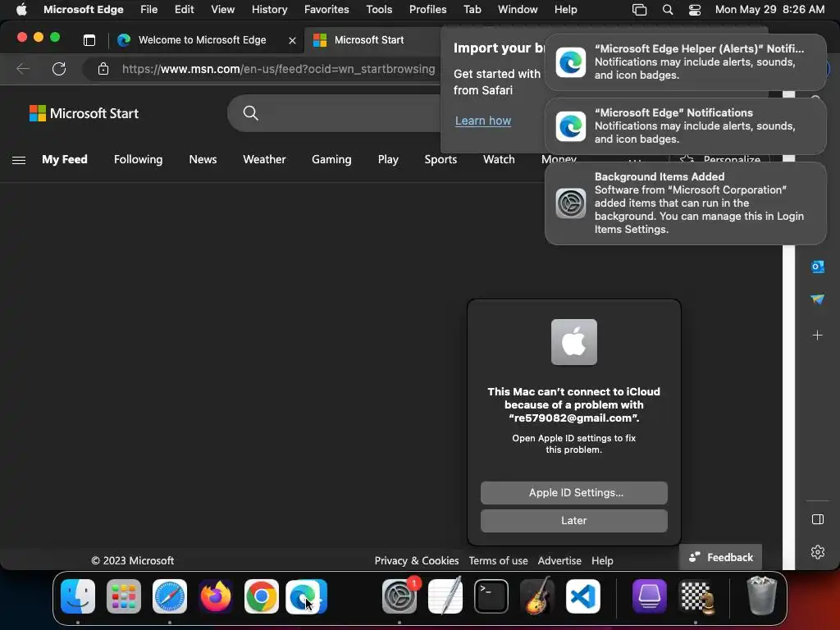Click the Later button

[x=573, y=521]
